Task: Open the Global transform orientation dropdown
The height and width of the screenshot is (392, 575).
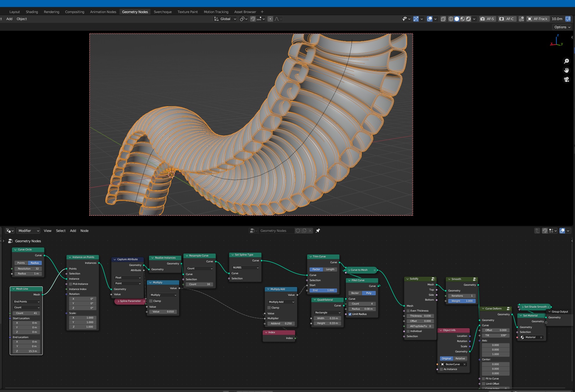Action: [225, 19]
